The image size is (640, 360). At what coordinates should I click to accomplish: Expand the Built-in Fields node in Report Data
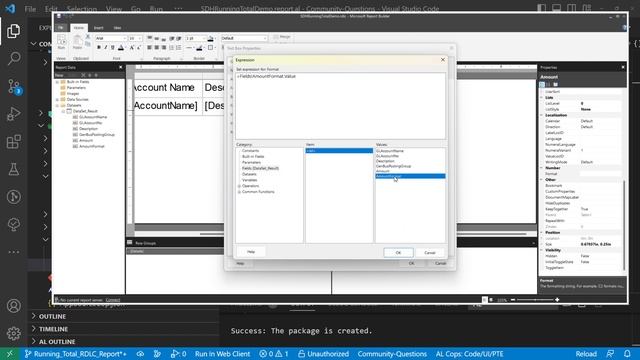coord(58,82)
